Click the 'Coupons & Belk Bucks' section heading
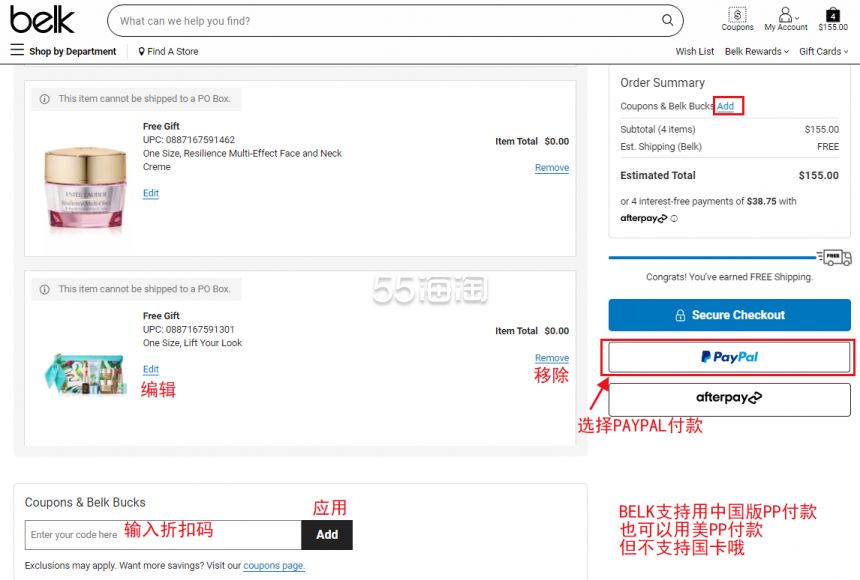The height and width of the screenshot is (580, 860). pyautogui.click(x=85, y=503)
